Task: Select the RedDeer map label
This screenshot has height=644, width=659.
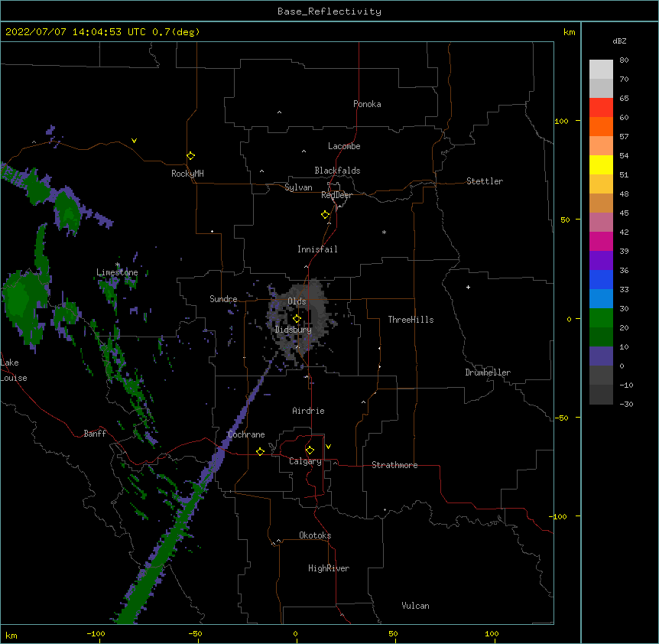Action: 336,195
